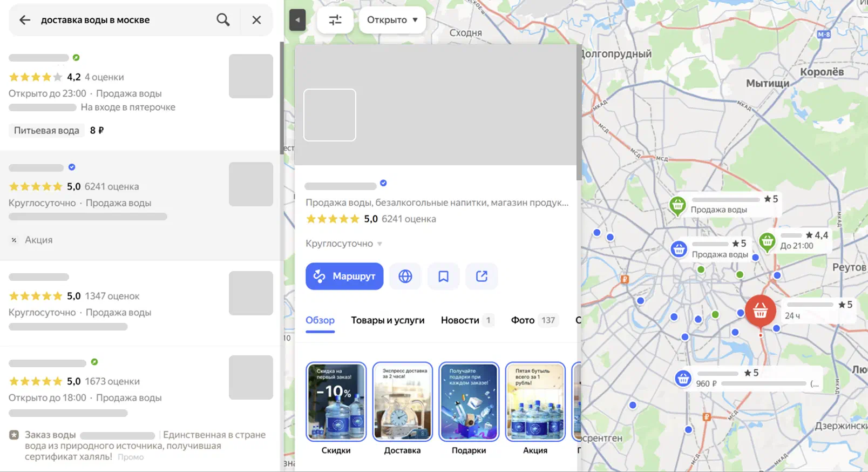Expand the Открыто filter dropdown
Viewport: 868px width, 472px height.
(x=392, y=20)
